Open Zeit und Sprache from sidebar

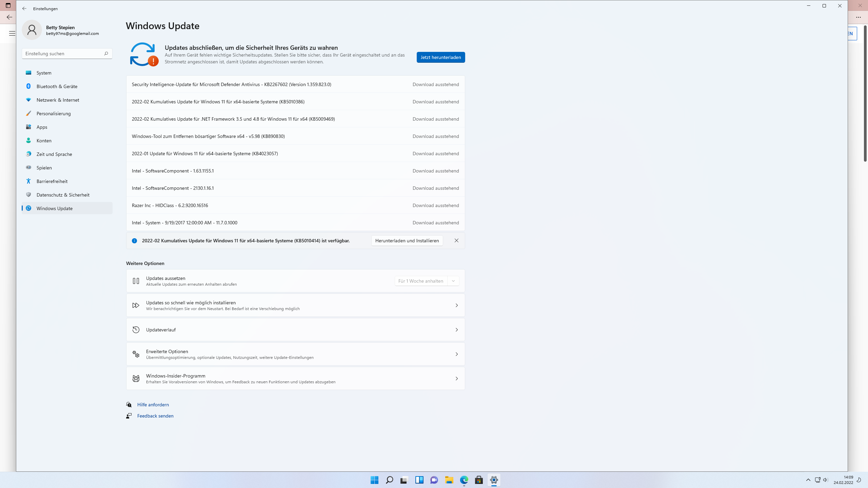point(28,154)
